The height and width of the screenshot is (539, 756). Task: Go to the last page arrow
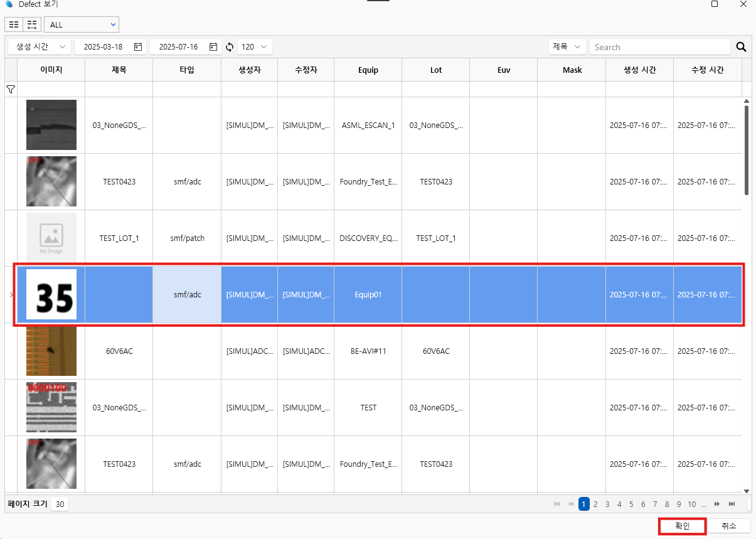pyautogui.click(x=732, y=504)
